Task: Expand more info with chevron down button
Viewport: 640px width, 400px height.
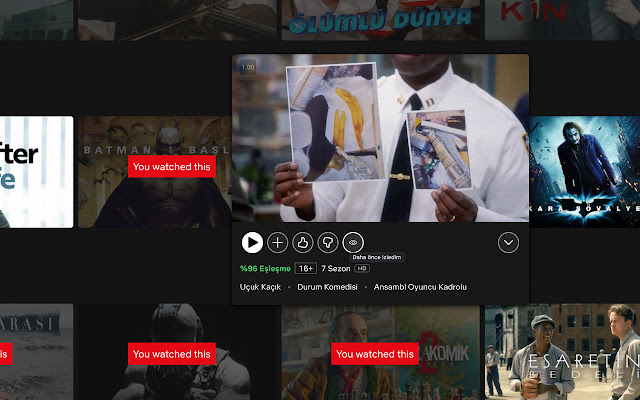Action: 508,242
